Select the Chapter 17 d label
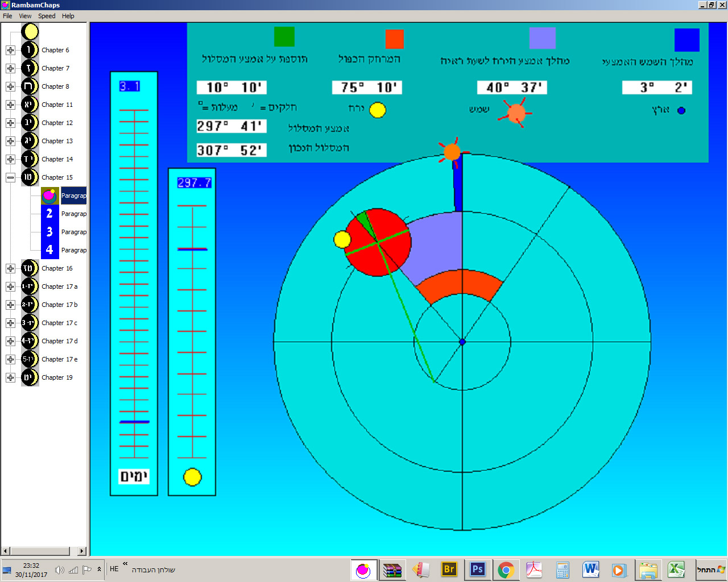The width and height of the screenshot is (728, 582). pos(59,341)
